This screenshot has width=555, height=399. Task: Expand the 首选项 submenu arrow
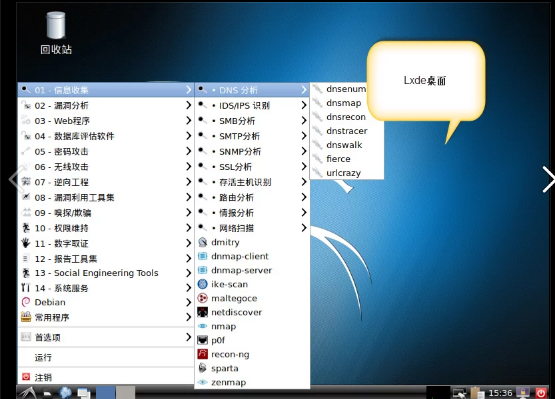click(189, 337)
